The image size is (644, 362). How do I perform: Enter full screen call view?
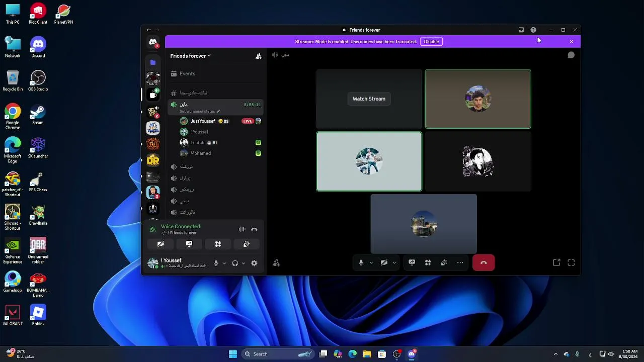pyautogui.click(x=571, y=262)
